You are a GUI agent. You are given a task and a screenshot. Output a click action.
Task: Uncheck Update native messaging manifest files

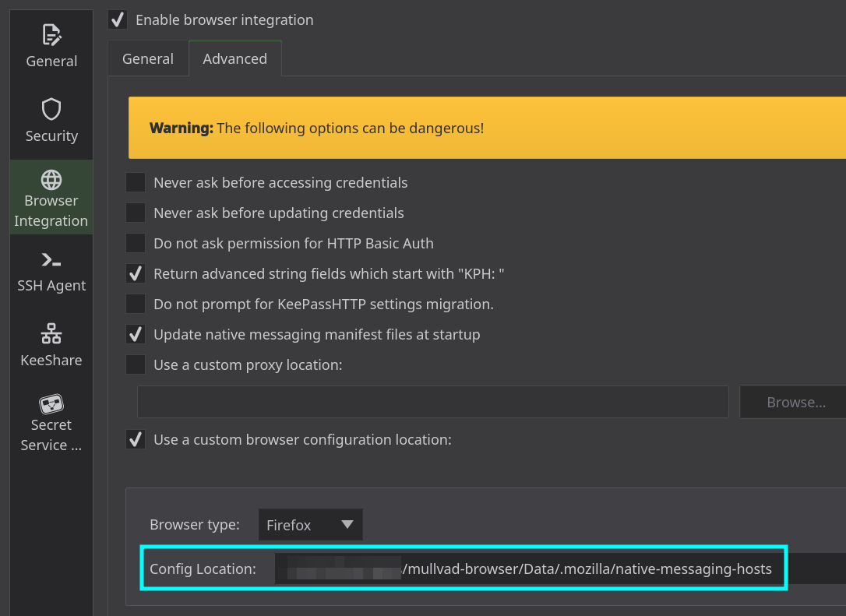click(x=136, y=335)
